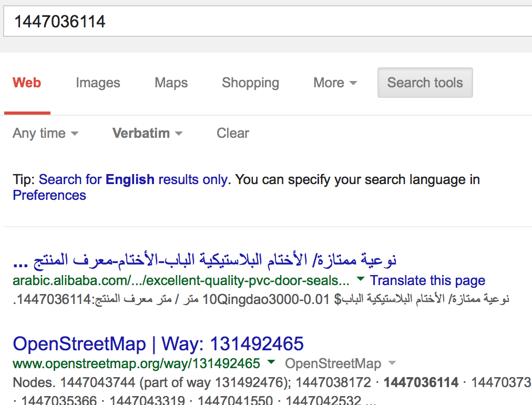Go to the Shopping tab
The width and height of the screenshot is (532, 405).
(250, 83)
